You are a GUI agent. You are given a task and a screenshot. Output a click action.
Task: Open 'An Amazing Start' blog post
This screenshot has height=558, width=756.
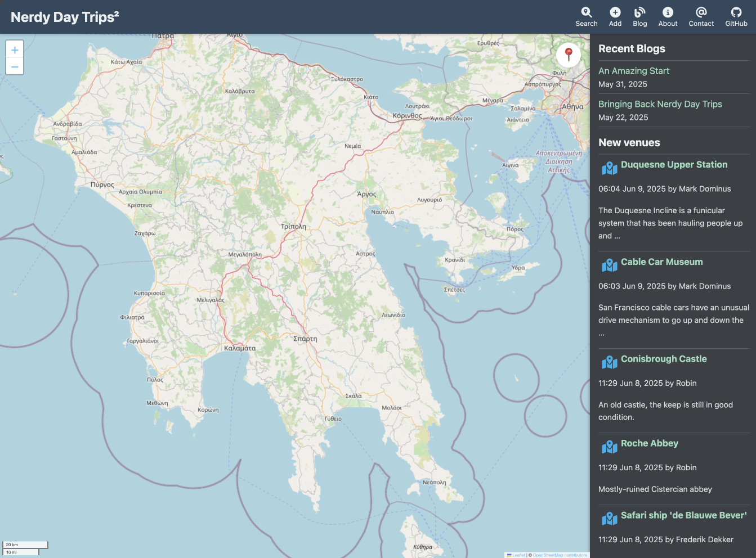633,71
